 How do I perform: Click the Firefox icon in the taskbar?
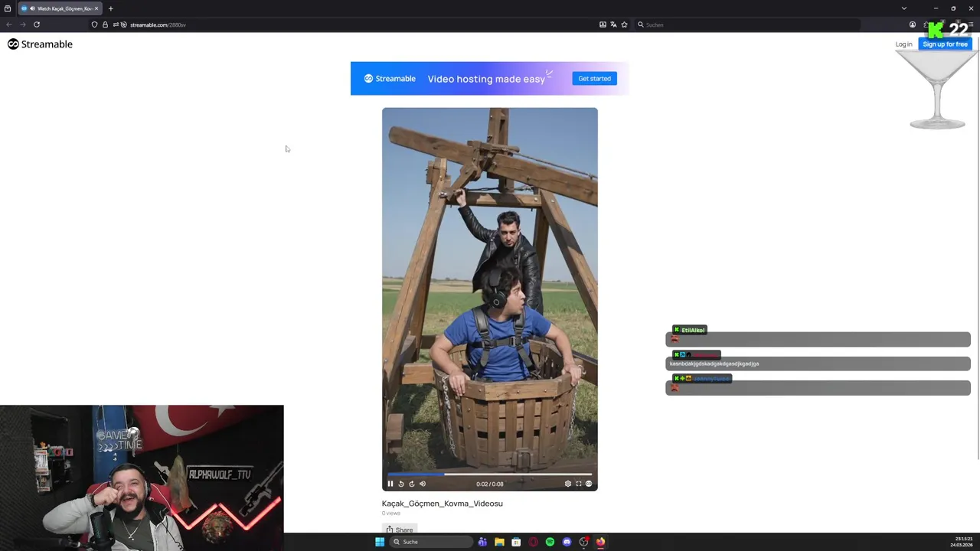tap(600, 542)
